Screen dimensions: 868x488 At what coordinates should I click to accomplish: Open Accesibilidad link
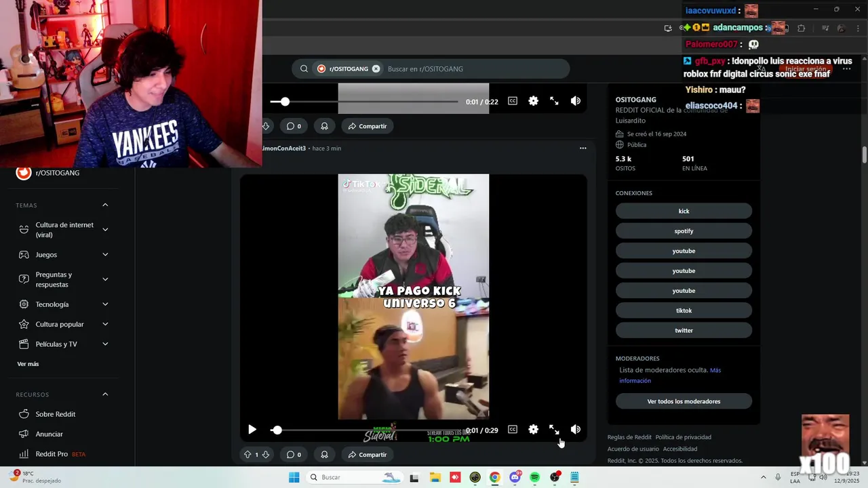click(x=679, y=449)
